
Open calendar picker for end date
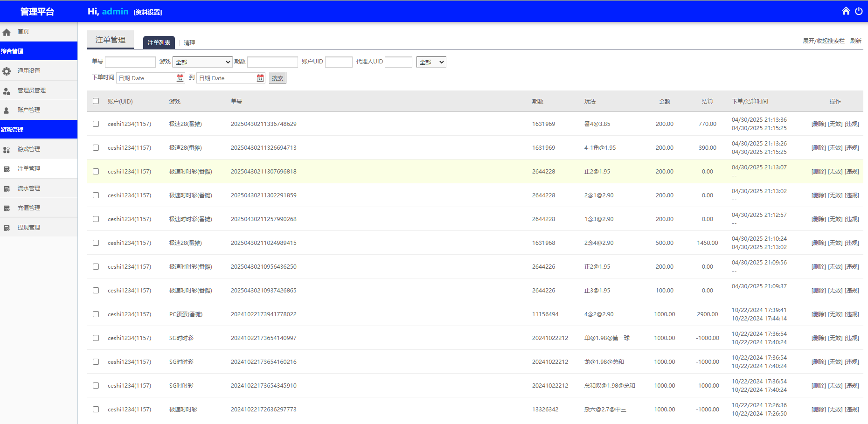click(260, 78)
